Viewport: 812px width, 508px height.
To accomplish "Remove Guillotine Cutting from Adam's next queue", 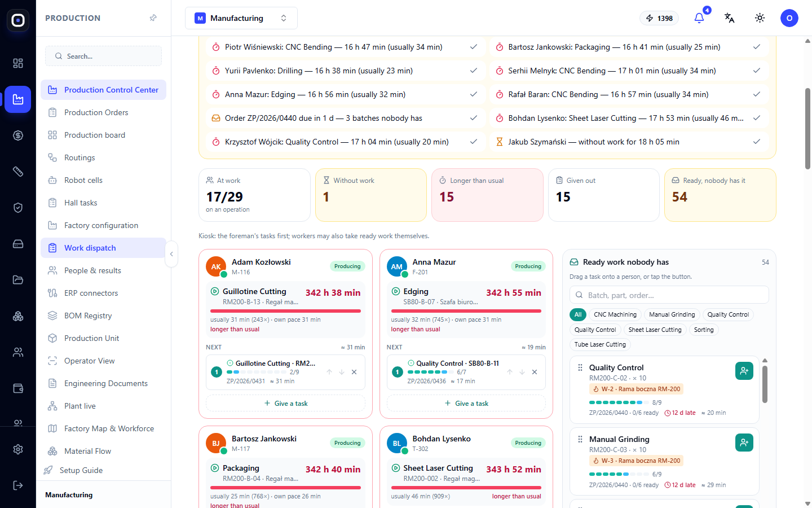I will point(354,372).
